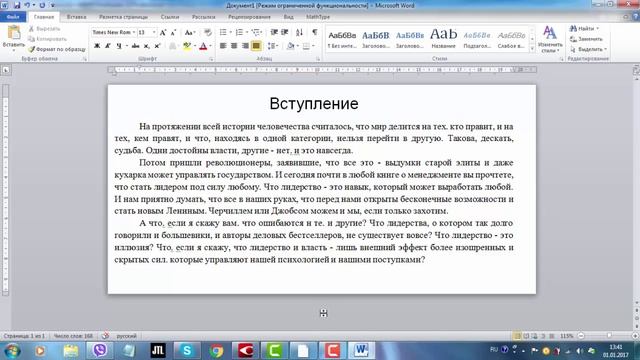Click the Replace (Заменить) button

tap(587, 39)
